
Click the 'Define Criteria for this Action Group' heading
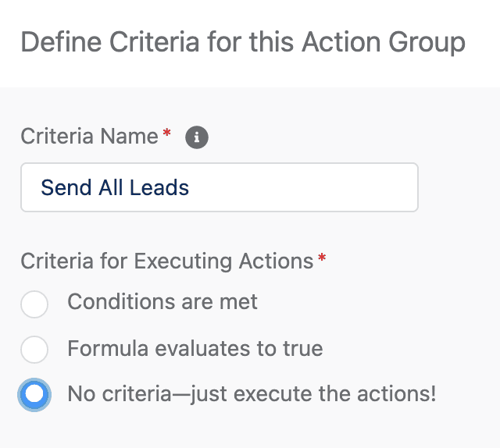pos(243,41)
